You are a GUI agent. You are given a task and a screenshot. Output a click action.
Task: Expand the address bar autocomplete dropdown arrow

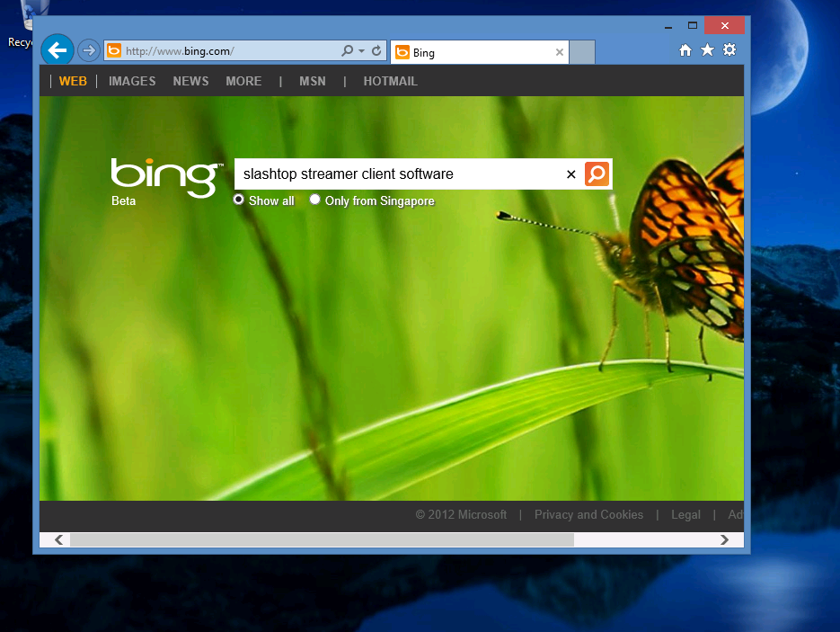point(362,51)
